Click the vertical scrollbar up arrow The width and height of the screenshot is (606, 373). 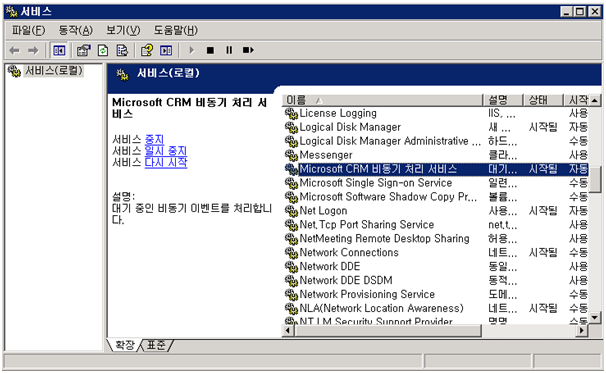click(595, 100)
